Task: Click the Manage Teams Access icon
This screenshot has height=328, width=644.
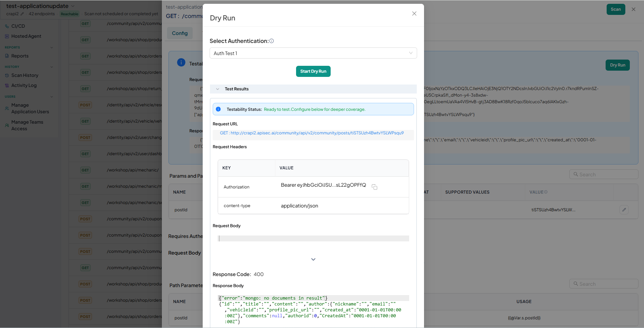Action: [x=7, y=125]
